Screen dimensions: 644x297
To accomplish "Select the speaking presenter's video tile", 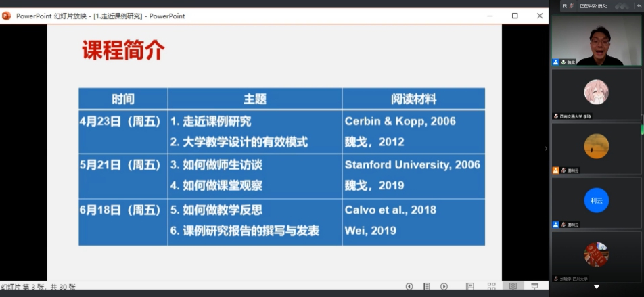I will [596, 40].
